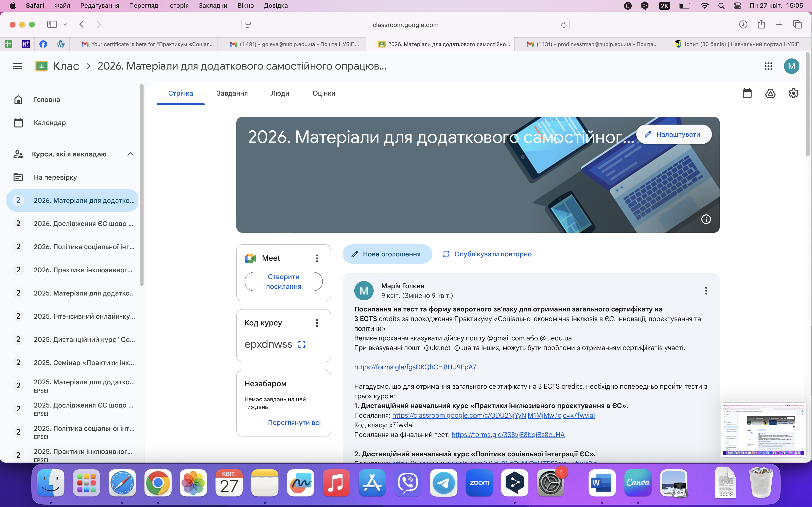Image resolution: width=812 pixels, height=507 pixels.
Task: Open the class Drive folder icon
Action: (770, 93)
